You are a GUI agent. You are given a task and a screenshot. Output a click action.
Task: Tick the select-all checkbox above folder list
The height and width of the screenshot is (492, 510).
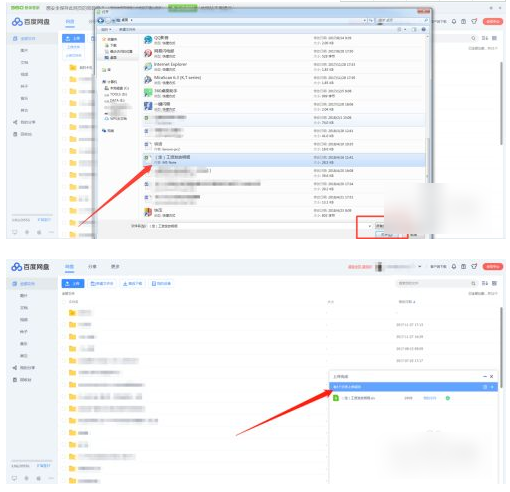[x=64, y=302]
